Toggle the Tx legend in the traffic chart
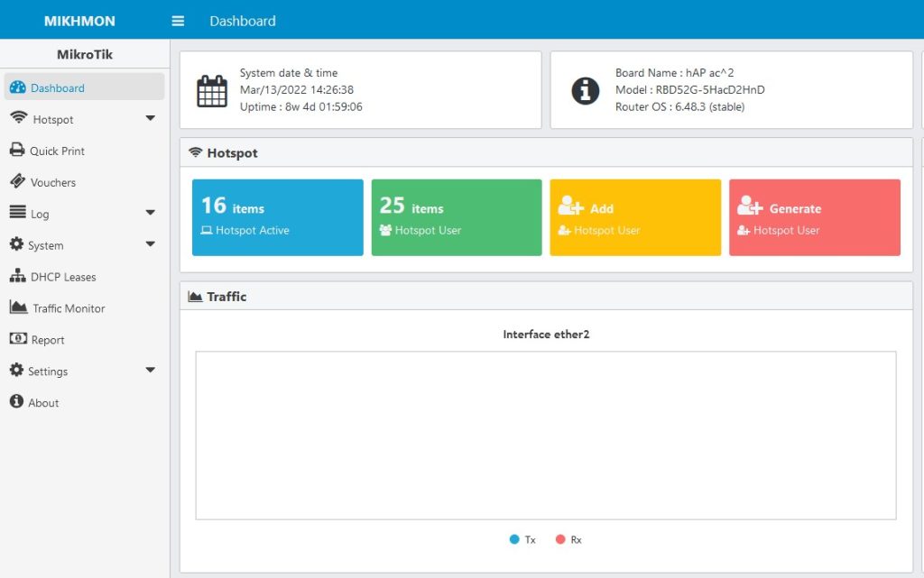Viewport: 924px width, 578px height. [x=521, y=539]
